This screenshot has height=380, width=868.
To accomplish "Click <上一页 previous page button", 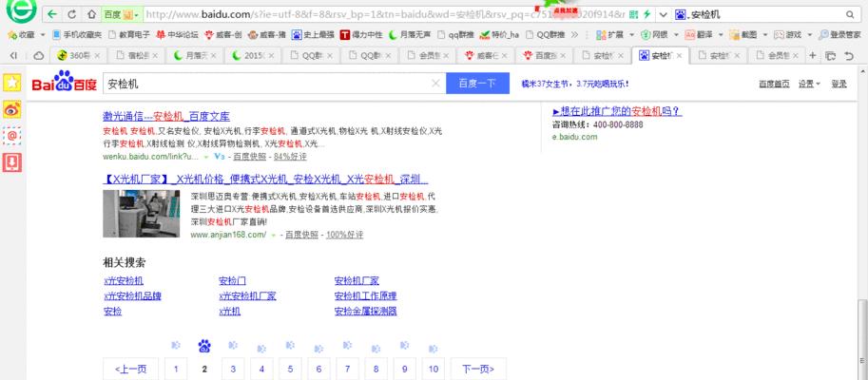I will pyautogui.click(x=130, y=369).
